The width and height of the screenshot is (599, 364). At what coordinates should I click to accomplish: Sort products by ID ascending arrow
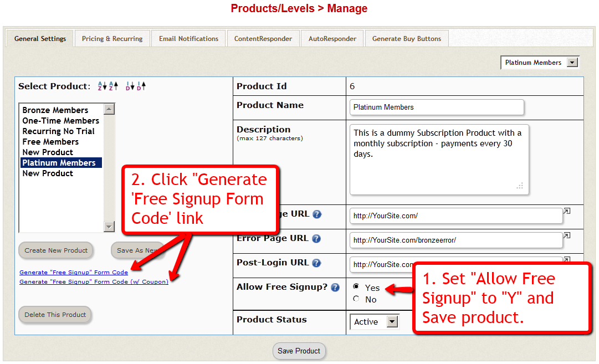pos(141,86)
